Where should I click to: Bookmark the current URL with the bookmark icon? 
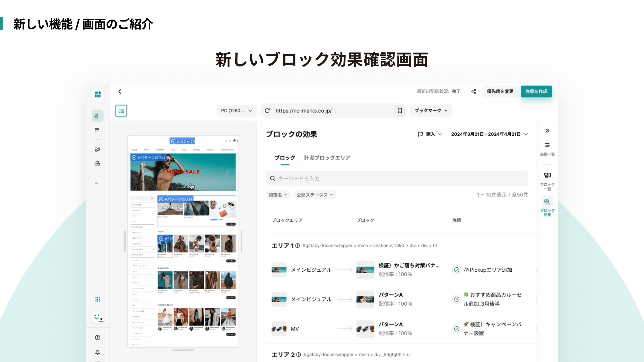click(400, 110)
